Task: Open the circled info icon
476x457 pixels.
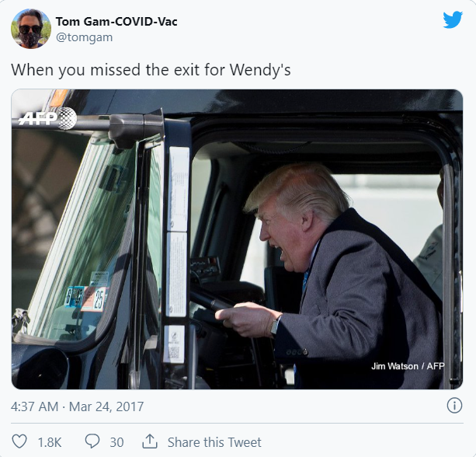Action: 454,406
